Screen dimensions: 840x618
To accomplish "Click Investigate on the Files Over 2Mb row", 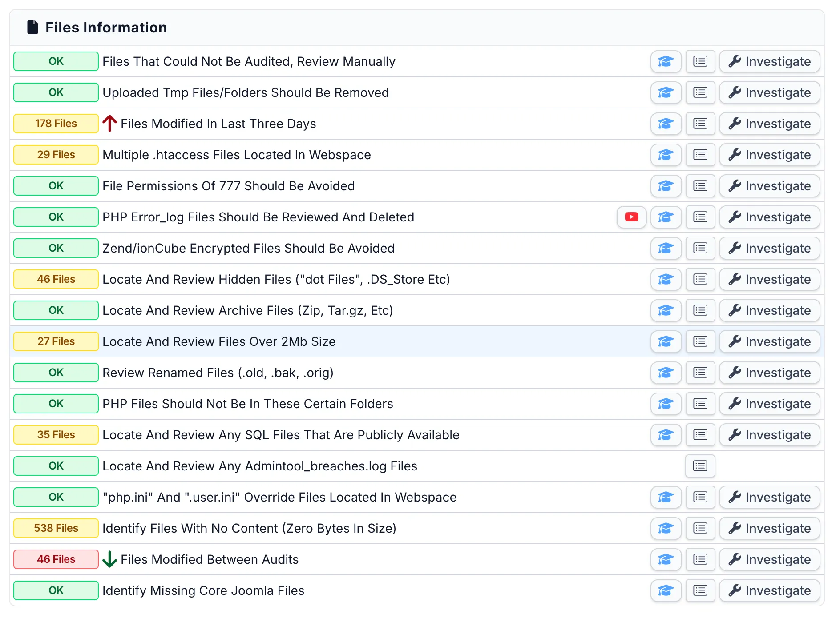I will (x=770, y=341).
